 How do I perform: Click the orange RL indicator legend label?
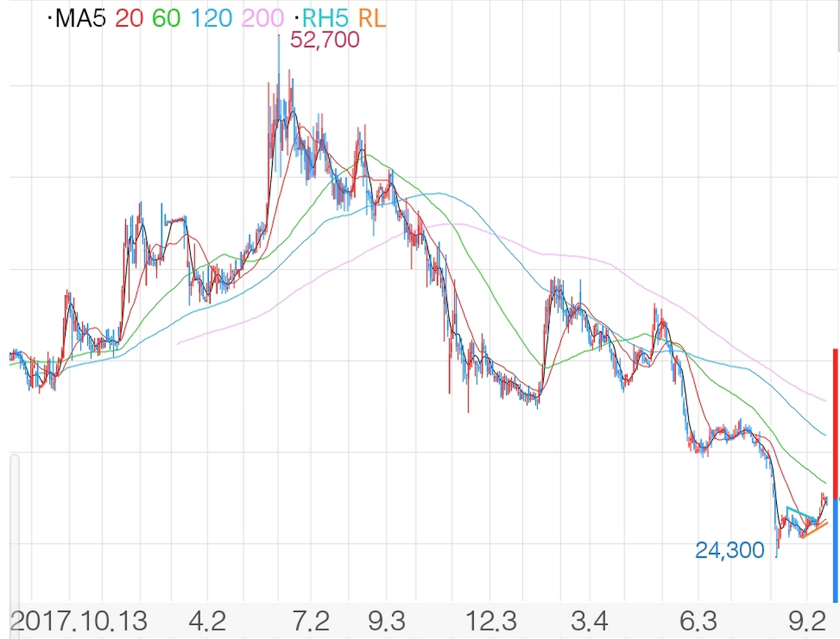tap(371, 18)
